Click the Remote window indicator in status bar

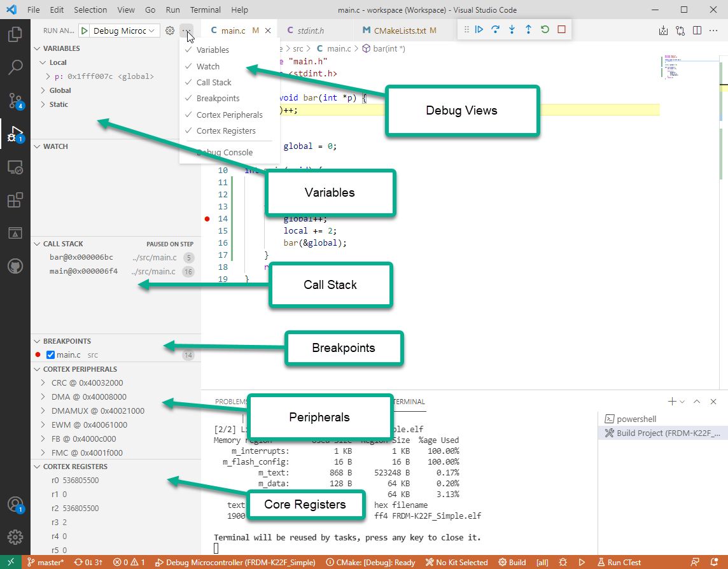(x=10, y=562)
